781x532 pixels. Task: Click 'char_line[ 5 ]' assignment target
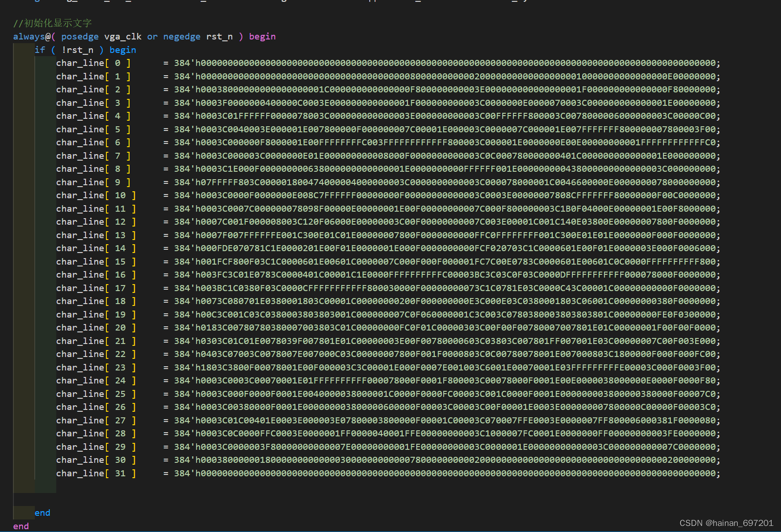click(x=93, y=129)
